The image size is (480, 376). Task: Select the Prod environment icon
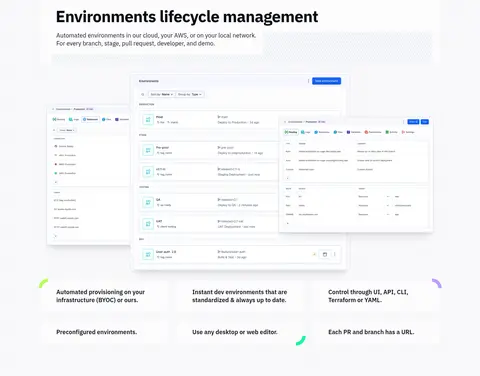click(148, 120)
